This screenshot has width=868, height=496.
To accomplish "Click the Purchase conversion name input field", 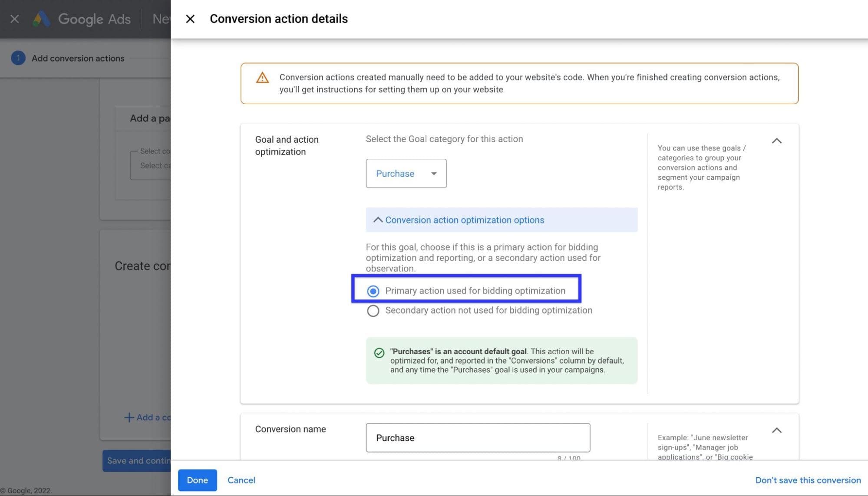I will [477, 438].
